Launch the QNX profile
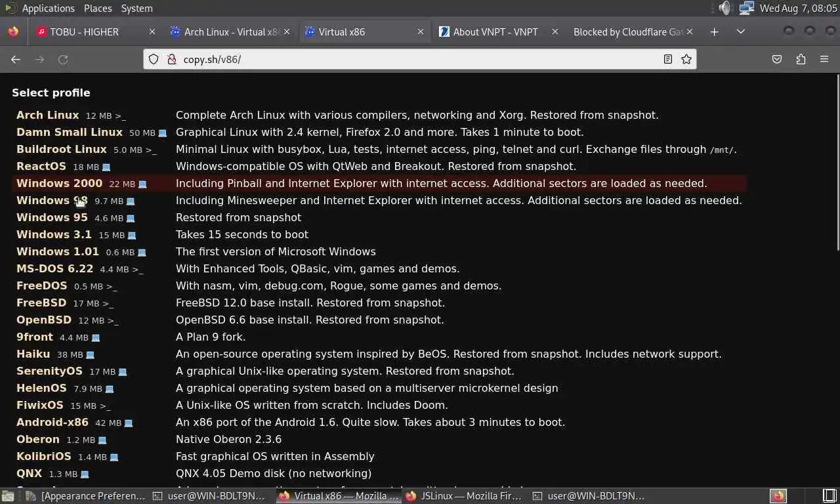The width and height of the screenshot is (840, 504). click(30, 473)
